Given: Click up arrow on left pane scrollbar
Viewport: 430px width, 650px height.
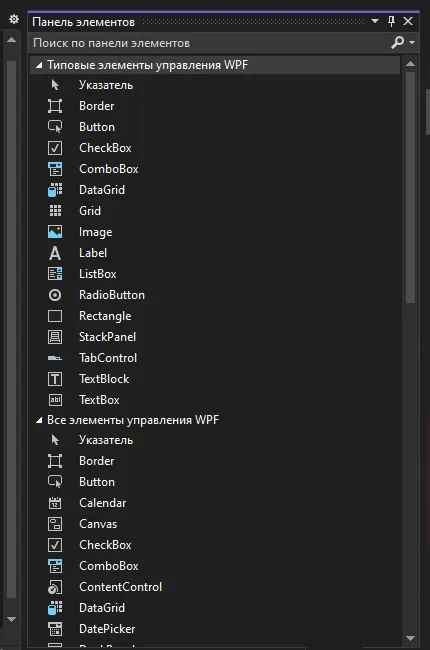Looking at the screenshot, I should click(x=12, y=40).
